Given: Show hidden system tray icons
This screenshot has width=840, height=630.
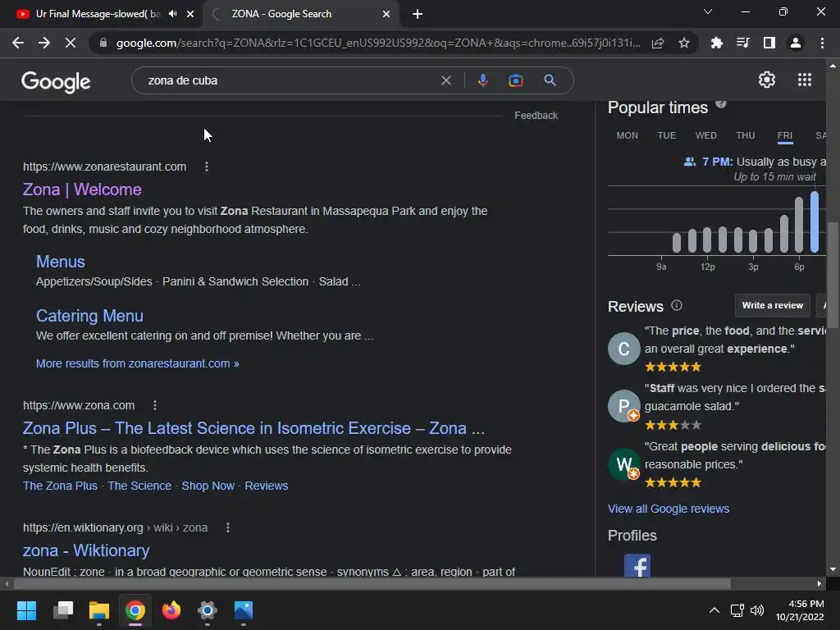Looking at the screenshot, I should tap(714, 610).
